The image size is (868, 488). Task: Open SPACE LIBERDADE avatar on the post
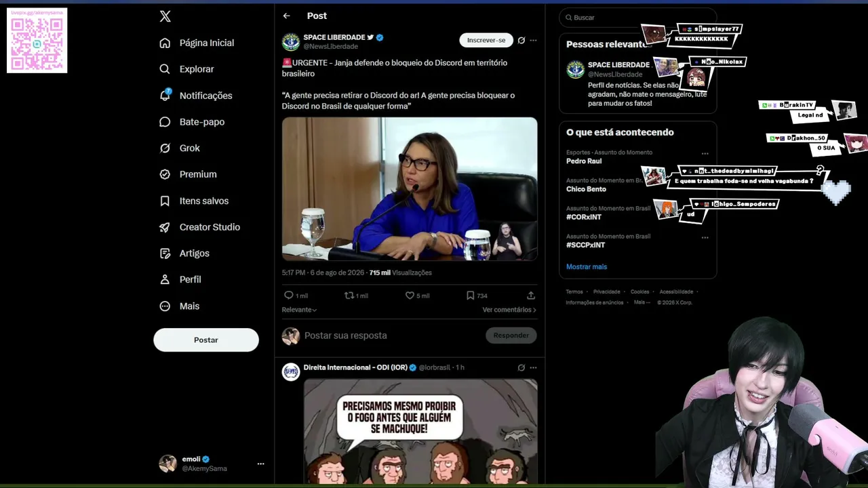291,41
